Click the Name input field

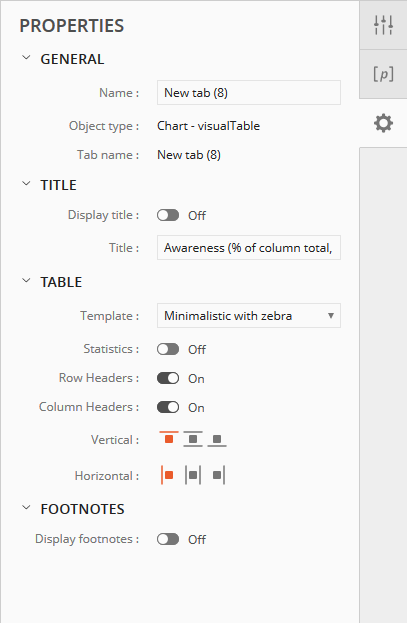(249, 93)
